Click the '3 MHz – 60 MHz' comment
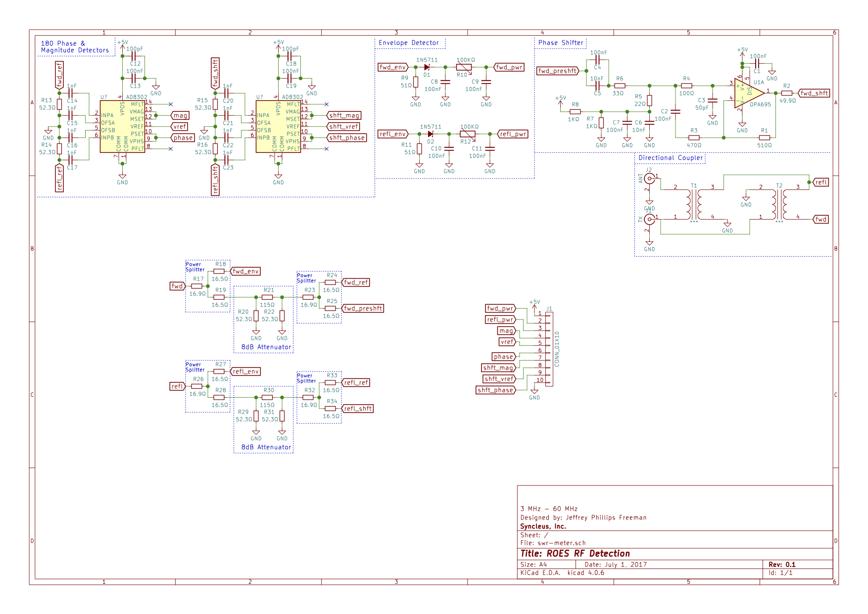 (549, 509)
